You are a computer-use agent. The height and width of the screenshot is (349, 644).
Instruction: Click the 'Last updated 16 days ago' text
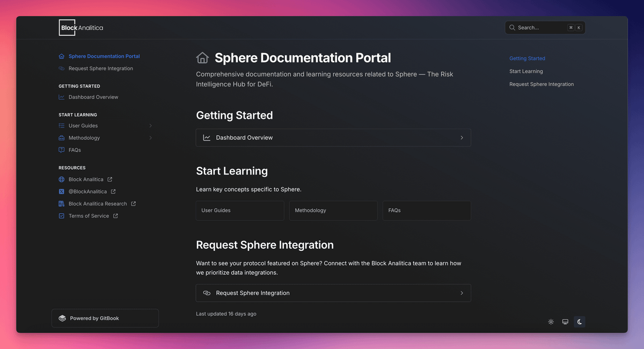click(226, 314)
